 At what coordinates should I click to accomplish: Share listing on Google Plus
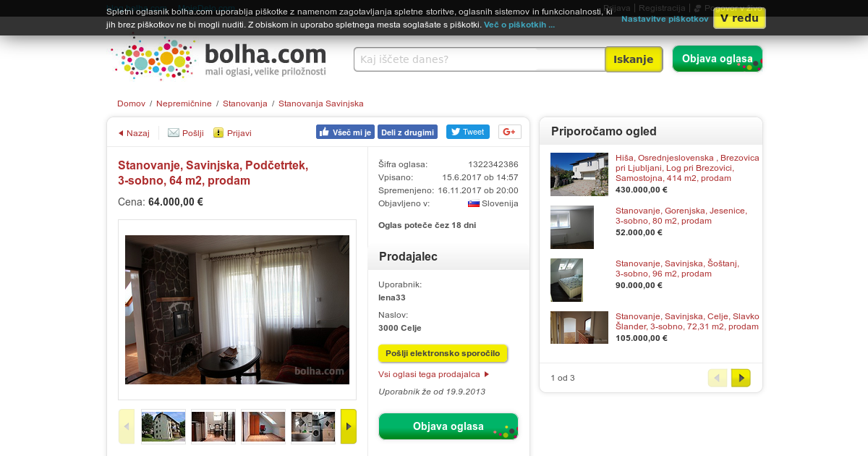(510, 132)
